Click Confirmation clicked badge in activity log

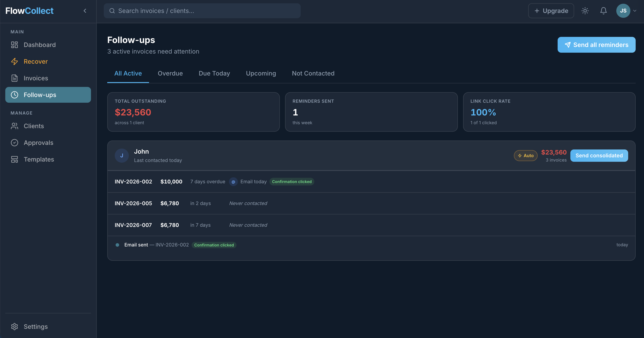pyautogui.click(x=214, y=245)
